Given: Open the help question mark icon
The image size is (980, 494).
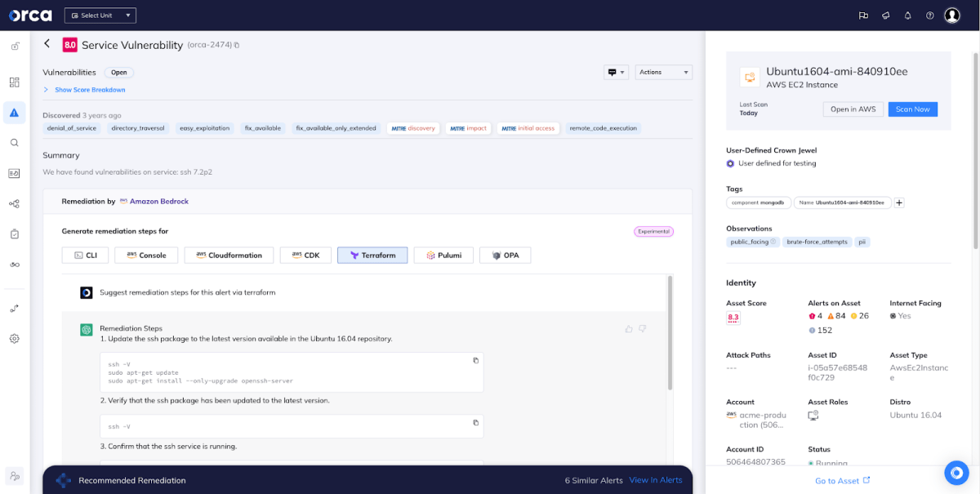Looking at the screenshot, I should pos(930,16).
